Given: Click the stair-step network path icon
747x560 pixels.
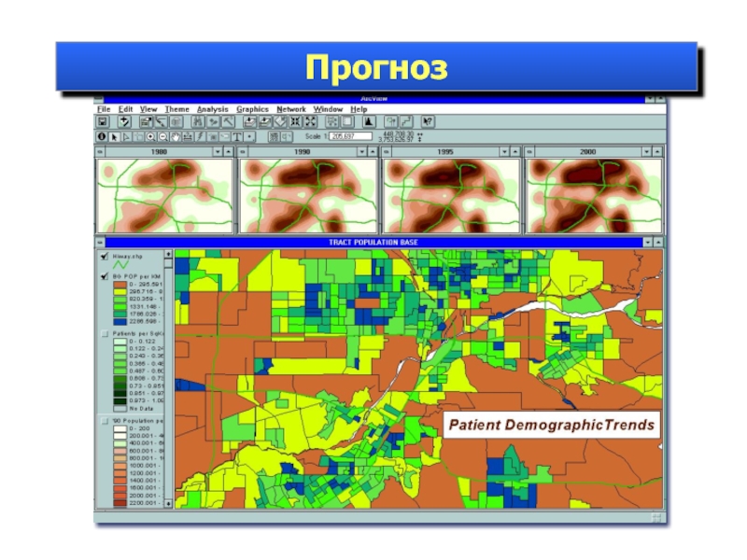Looking at the screenshot, I should (406, 122).
